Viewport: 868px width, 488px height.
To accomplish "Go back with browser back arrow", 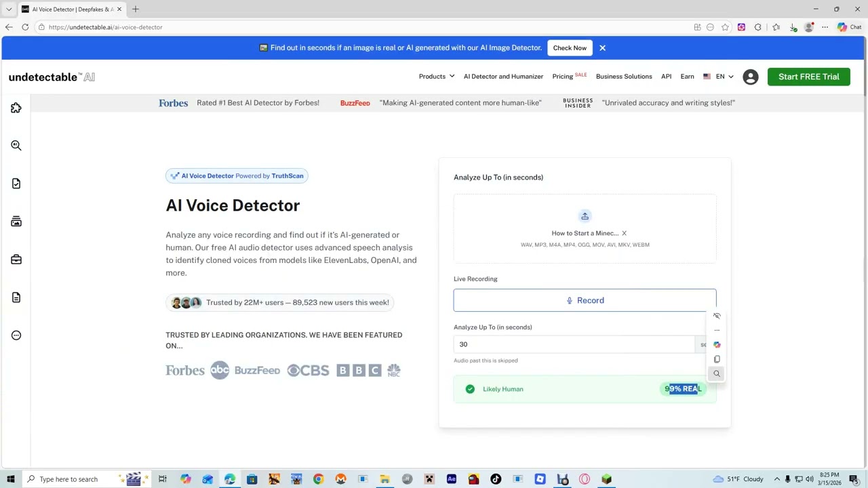I will 9,27.
